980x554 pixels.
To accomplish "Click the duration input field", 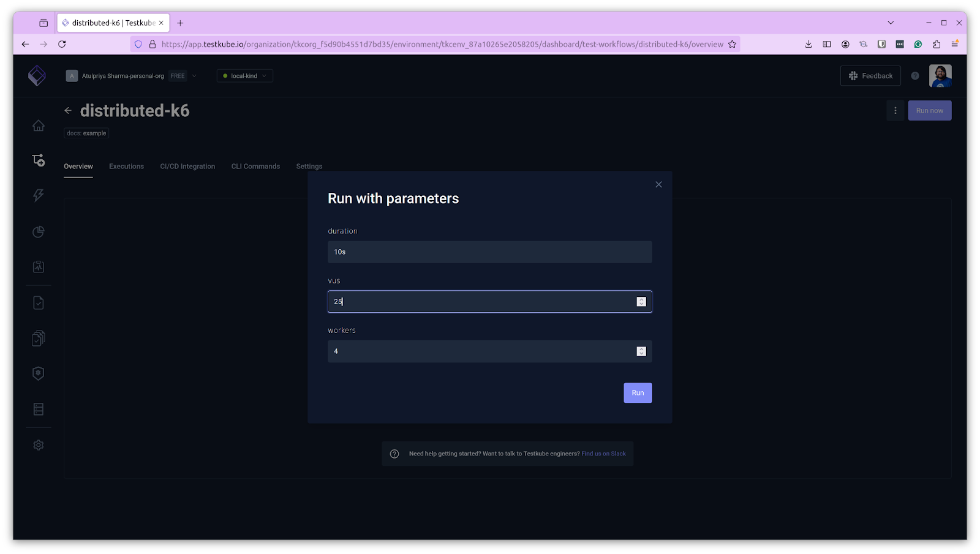I will click(x=489, y=252).
